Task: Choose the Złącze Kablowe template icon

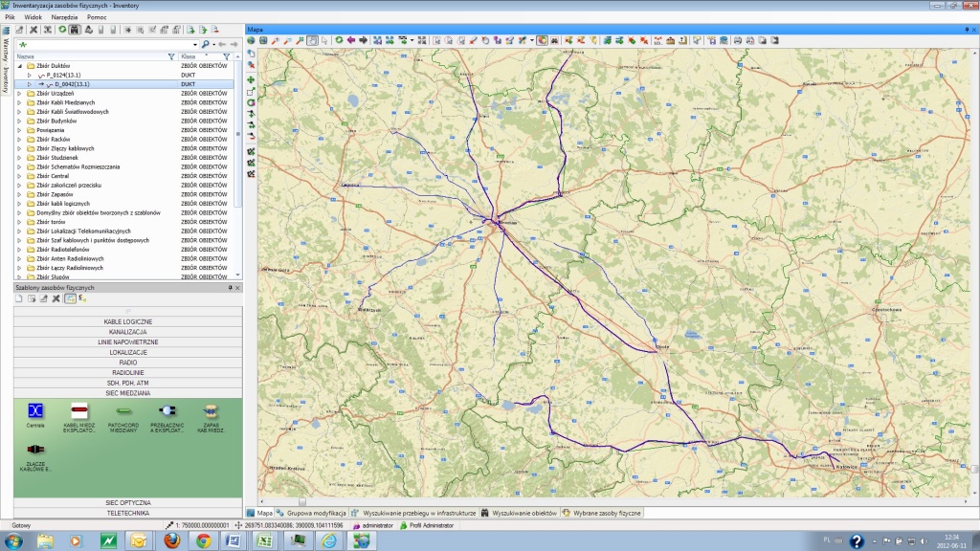Action: (x=35, y=451)
